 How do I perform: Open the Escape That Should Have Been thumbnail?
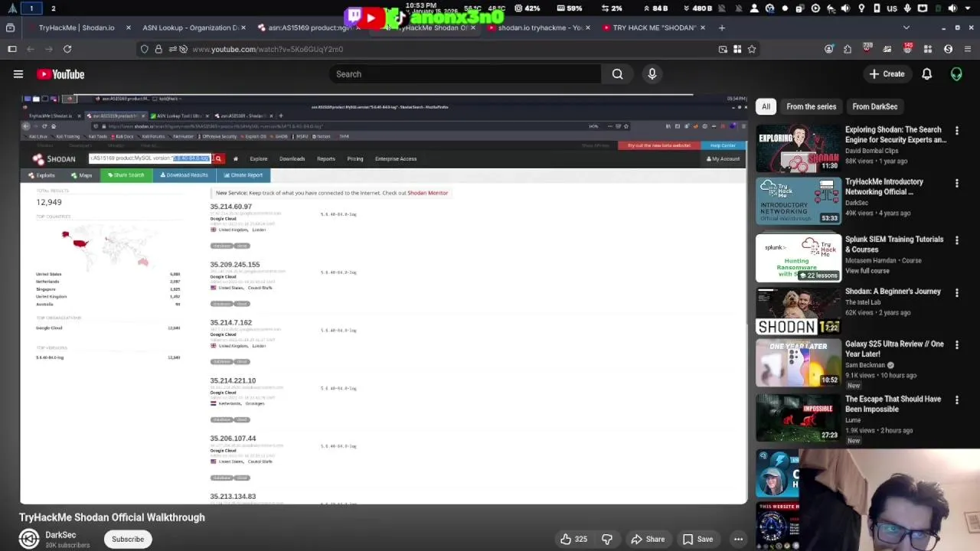(x=799, y=418)
